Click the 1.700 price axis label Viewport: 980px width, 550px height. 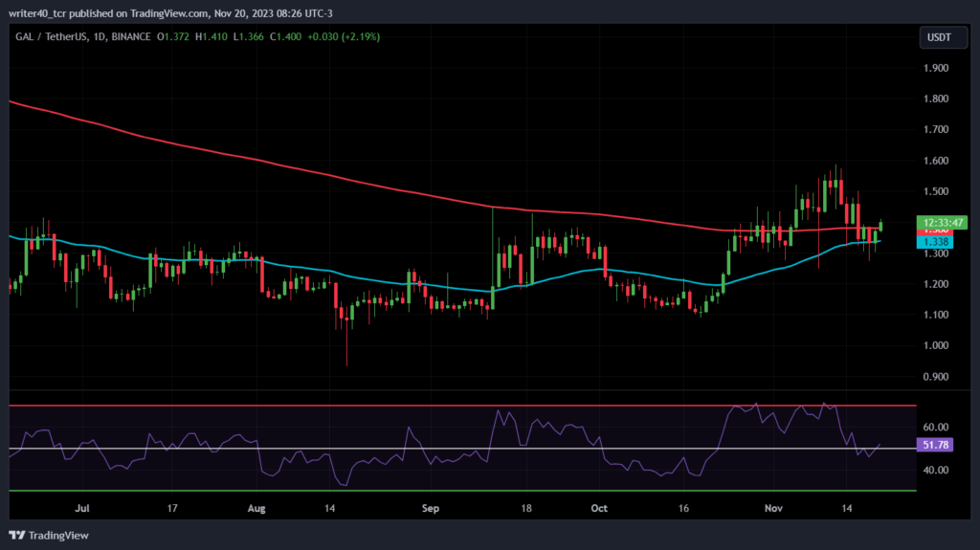coord(936,129)
